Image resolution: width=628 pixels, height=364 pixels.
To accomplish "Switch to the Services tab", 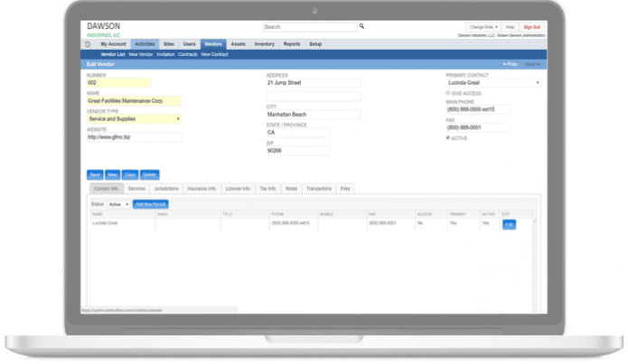I will pyautogui.click(x=136, y=189).
